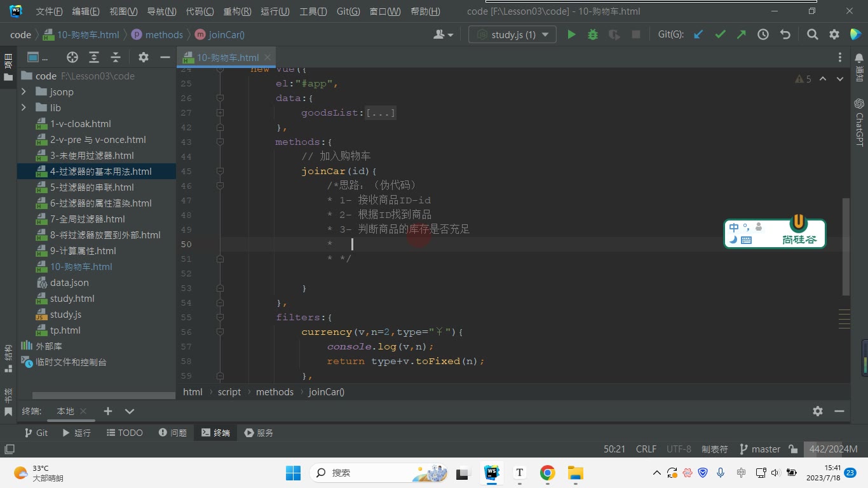Open IDE settings gear in top toolbar
The width and height of the screenshot is (868, 488).
click(x=834, y=35)
